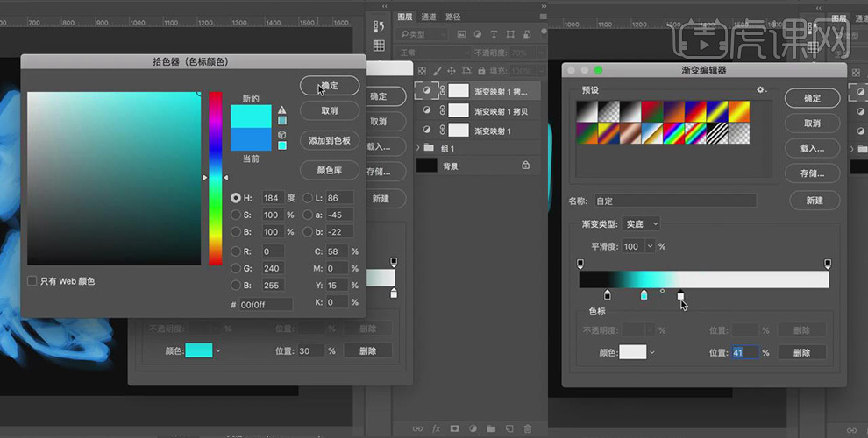The height and width of the screenshot is (438, 868).
Task: Select the H hue radio button
Action: (x=236, y=198)
